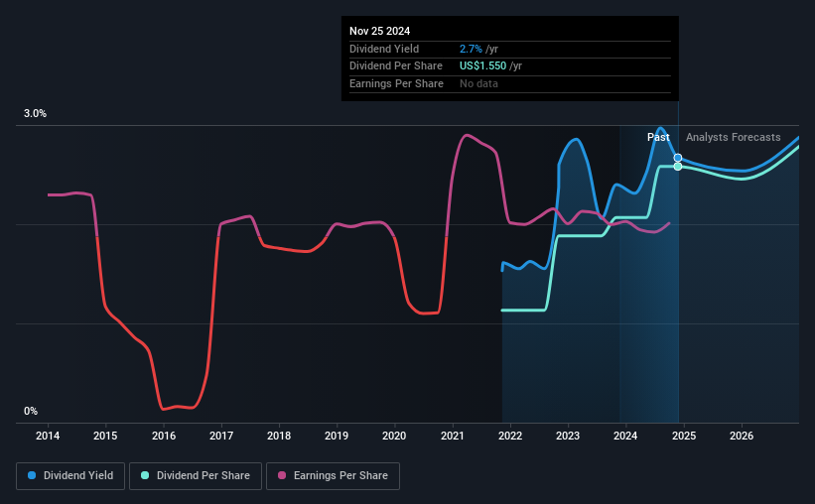Click the No data earnings value
This screenshot has width=815, height=504.
[x=478, y=83]
